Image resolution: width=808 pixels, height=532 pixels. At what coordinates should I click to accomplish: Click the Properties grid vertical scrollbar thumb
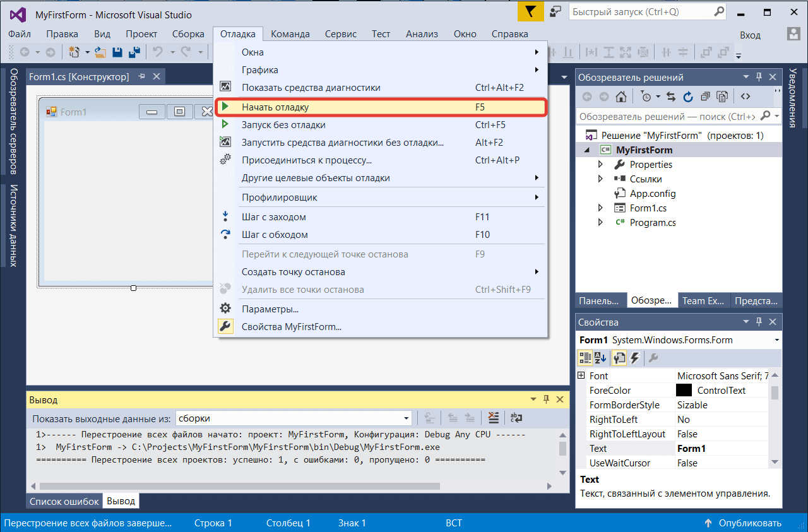(775, 393)
